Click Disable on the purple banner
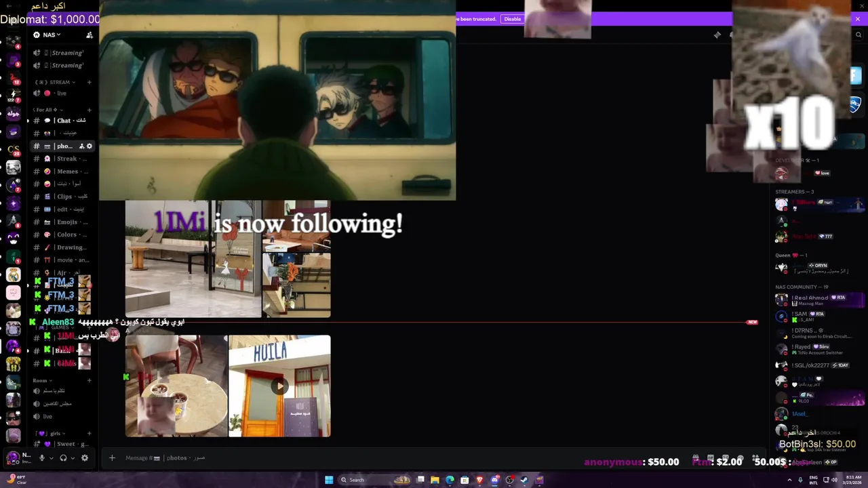The width and height of the screenshot is (868, 488). click(513, 19)
